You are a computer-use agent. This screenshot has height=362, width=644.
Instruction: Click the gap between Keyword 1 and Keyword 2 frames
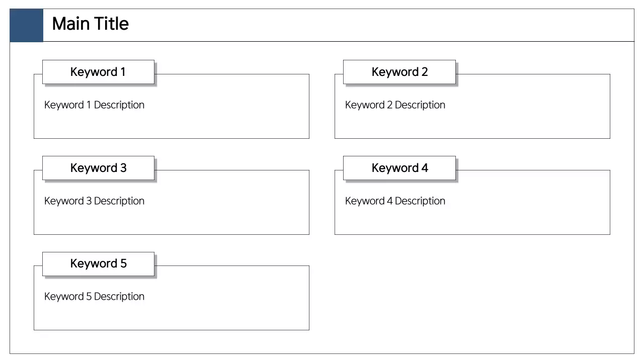coord(322,106)
